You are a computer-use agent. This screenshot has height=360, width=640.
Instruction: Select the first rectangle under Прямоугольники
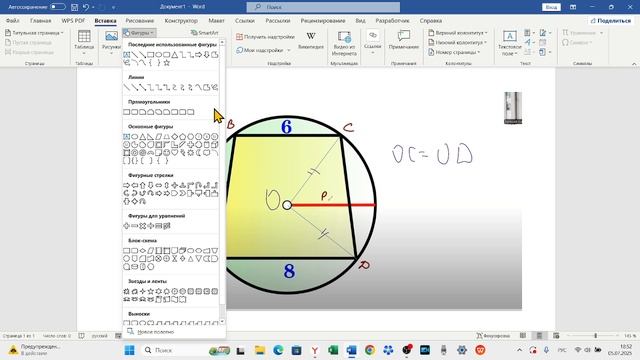[x=127, y=112]
